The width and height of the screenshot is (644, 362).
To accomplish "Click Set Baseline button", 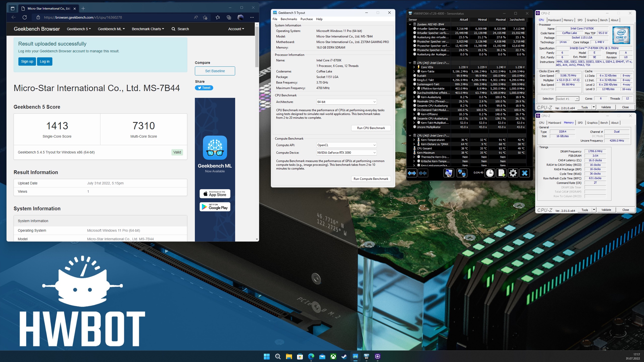I will click(x=215, y=71).
